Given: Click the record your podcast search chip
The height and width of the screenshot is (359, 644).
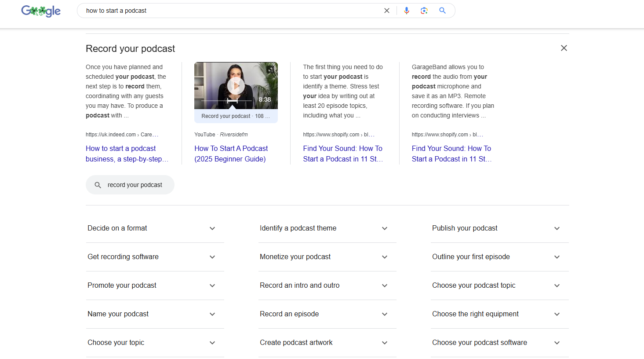Looking at the screenshot, I should pyautogui.click(x=130, y=185).
